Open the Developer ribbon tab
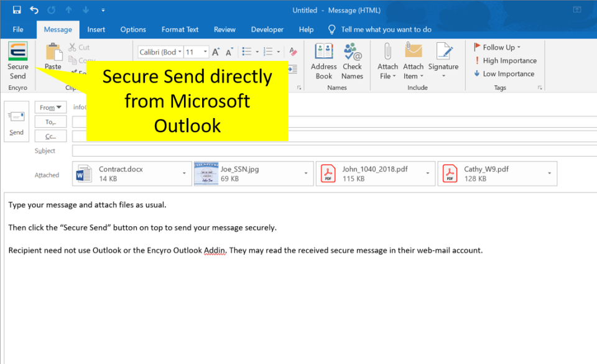This screenshot has height=364, width=597. (267, 29)
